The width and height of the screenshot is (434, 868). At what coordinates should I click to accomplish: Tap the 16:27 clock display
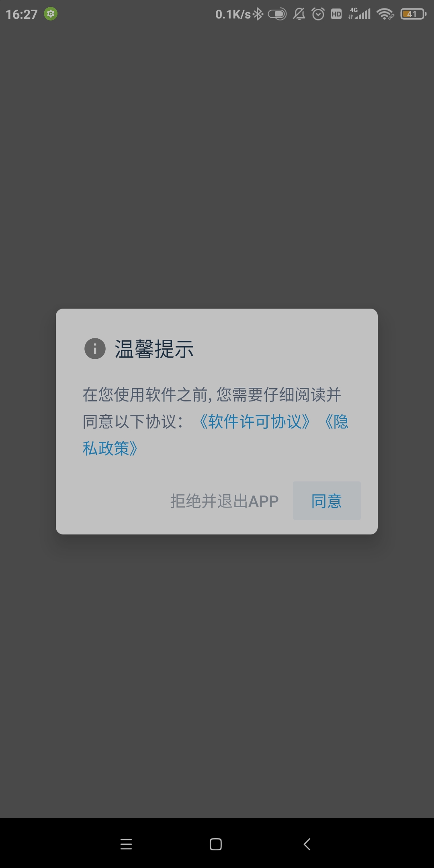(x=22, y=14)
